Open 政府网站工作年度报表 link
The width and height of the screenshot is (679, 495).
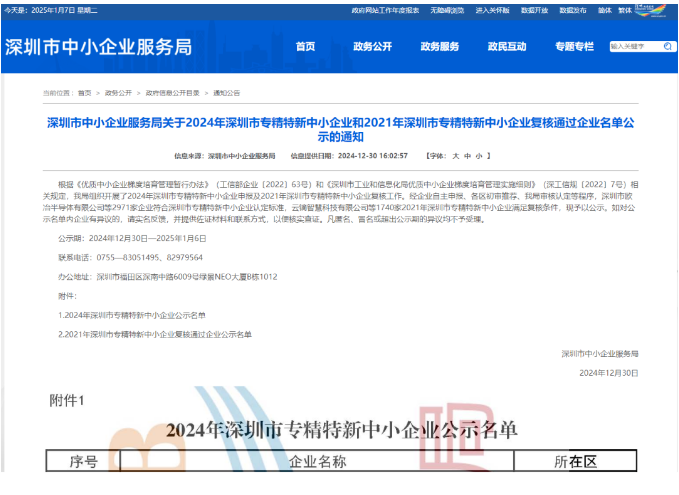[385, 10]
